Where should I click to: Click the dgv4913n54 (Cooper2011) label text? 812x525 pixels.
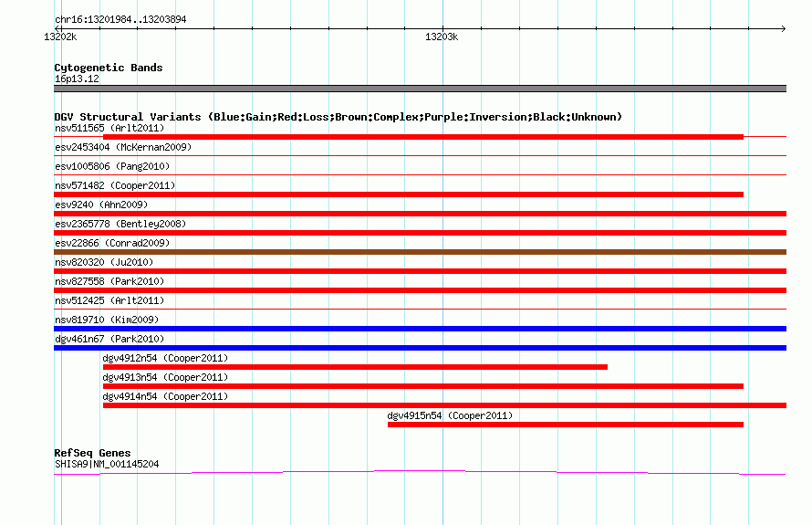[x=165, y=377]
